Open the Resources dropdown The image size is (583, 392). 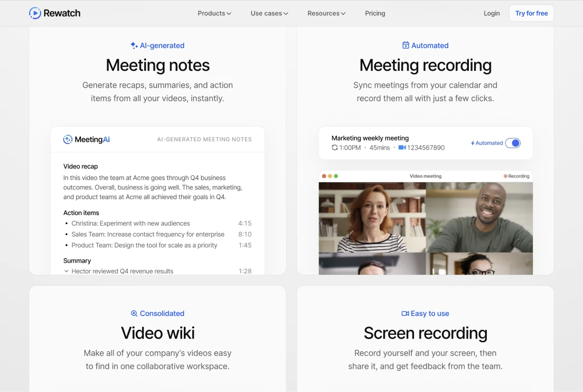click(x=326, y=13)
